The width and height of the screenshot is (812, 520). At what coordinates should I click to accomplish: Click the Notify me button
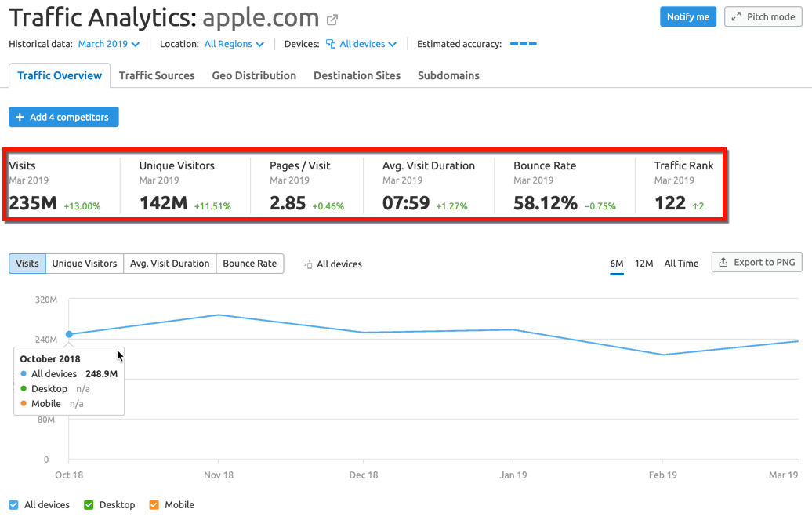(x=687, y=16)
